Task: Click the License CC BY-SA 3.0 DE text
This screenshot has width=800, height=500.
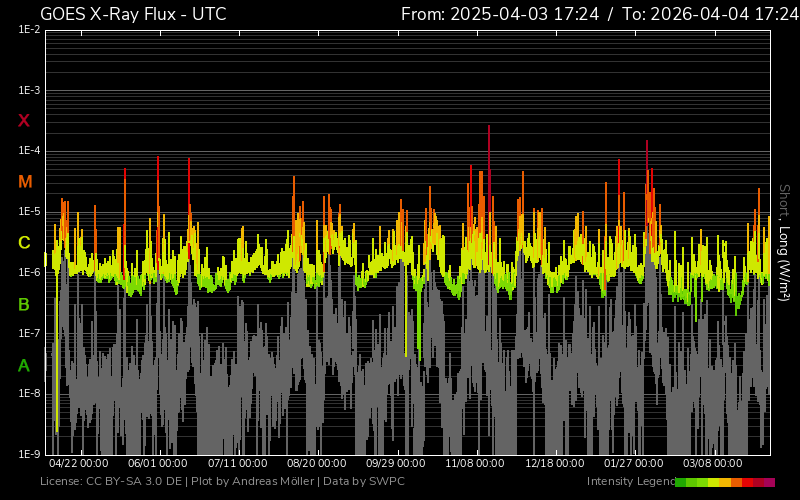Action: click(x=111, y=482)
